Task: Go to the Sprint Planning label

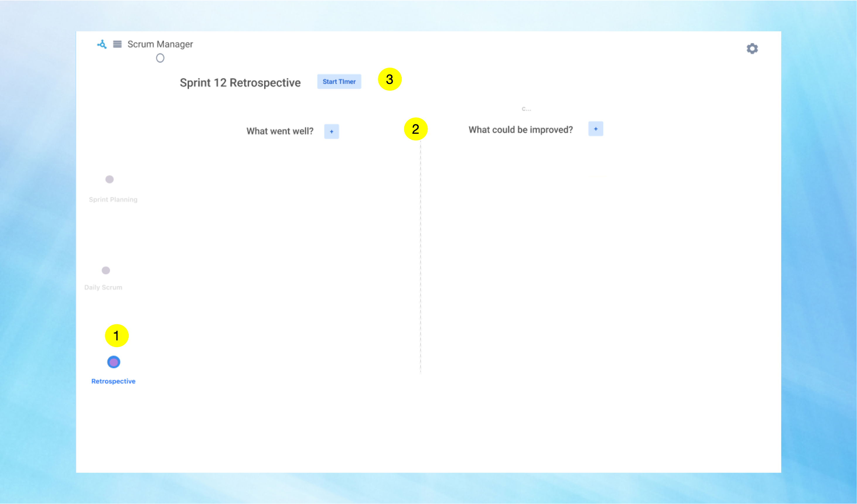Action: (x=113, y=200)
